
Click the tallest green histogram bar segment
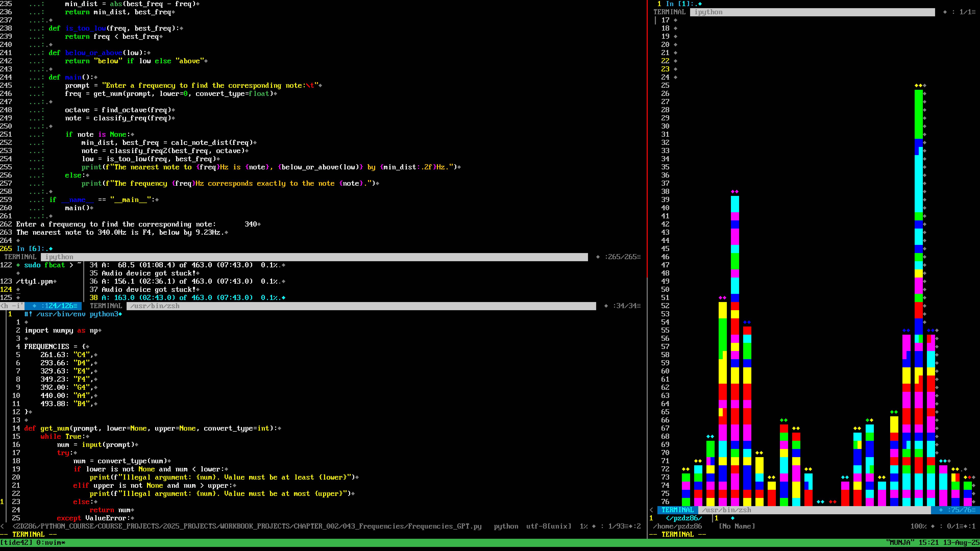click(918, 114)
